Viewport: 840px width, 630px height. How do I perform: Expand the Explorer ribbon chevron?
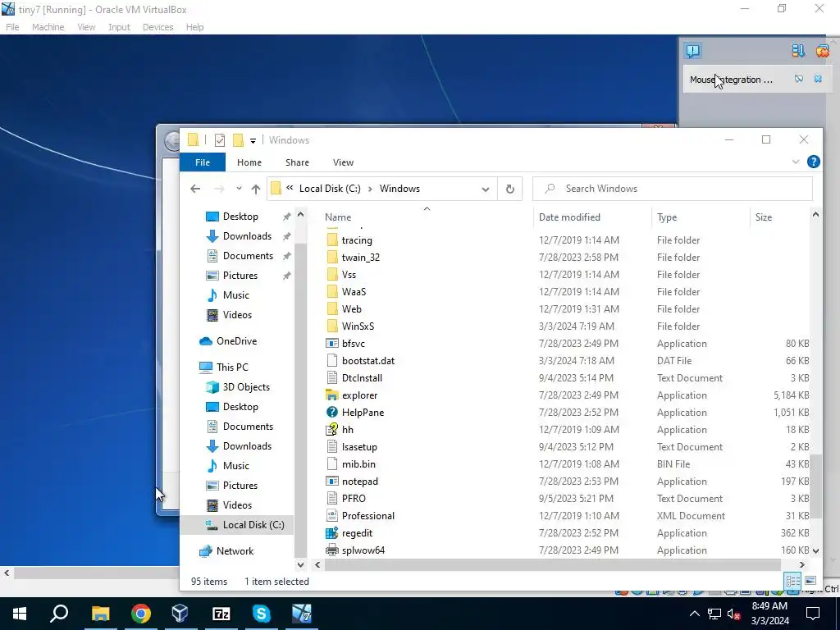(796, 162)
